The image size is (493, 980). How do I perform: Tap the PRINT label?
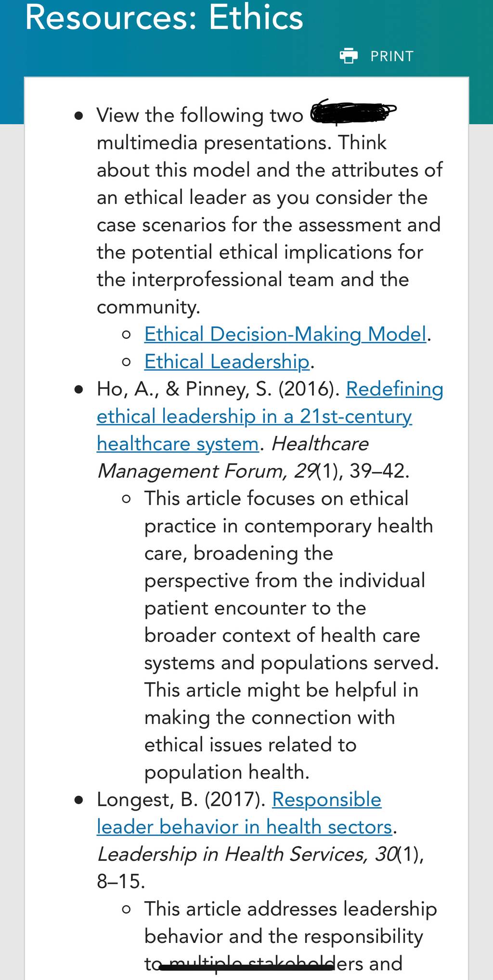392,56
